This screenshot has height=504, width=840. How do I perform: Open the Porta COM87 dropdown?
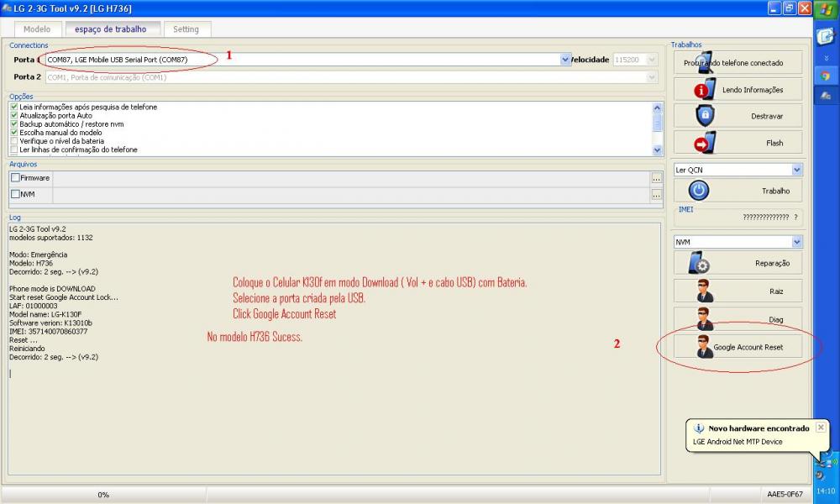pos(565,60)
